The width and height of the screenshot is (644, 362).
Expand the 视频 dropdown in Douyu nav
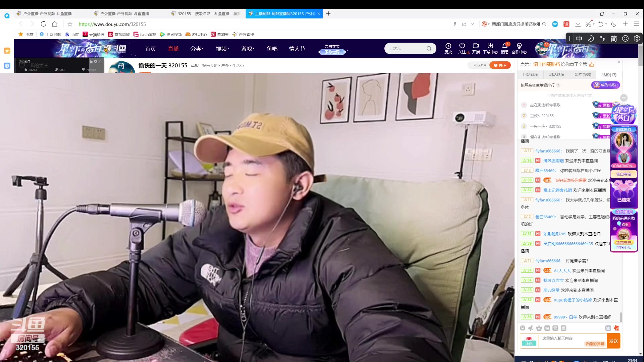pos(222,49)
